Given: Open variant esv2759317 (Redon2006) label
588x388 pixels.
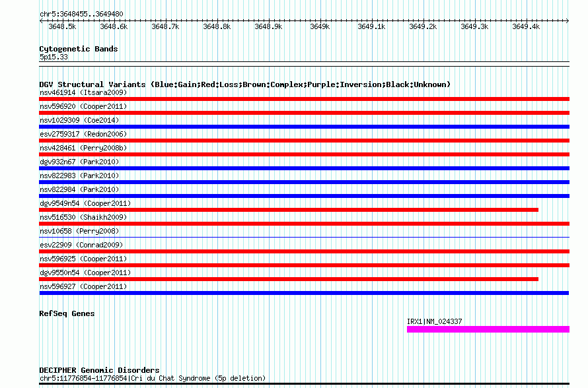Looking at the screenshot, I should (x=83, y=134).
